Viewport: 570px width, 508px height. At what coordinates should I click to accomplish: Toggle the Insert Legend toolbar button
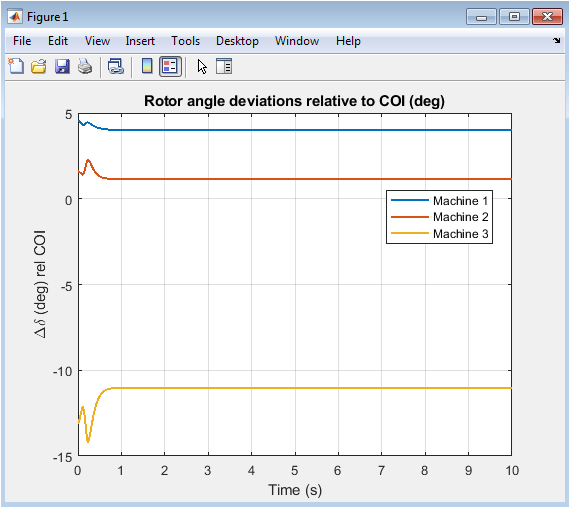(170, 67)
